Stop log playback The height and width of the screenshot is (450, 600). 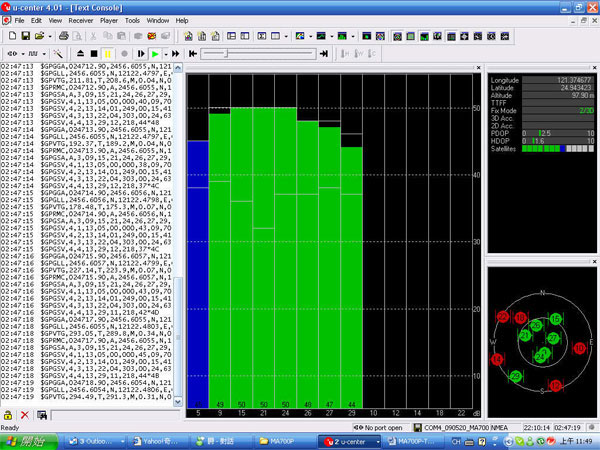(94, 54)
